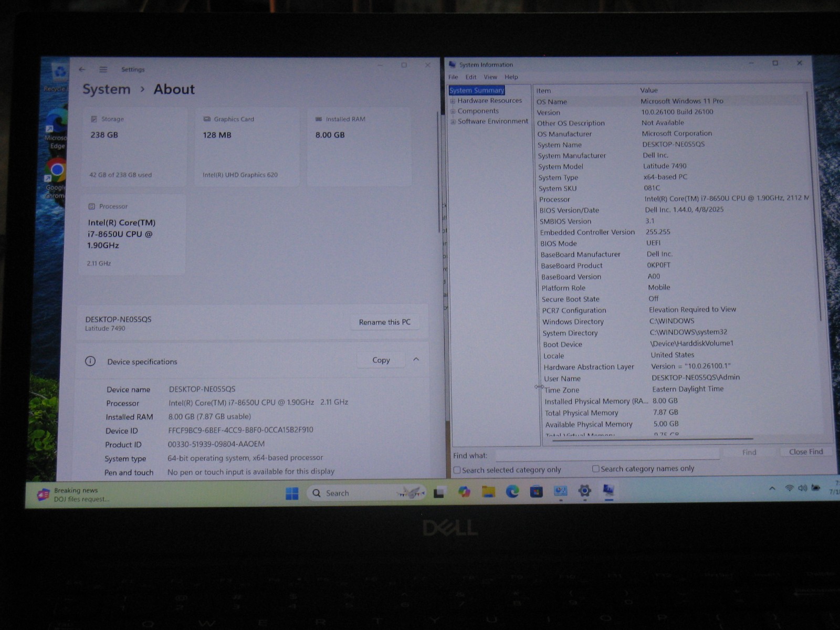Image resolution: width=840 pixels, height=630 pixels.
Task: Select the BIOS Version/Date row
Action: click(x=675, y=210)
